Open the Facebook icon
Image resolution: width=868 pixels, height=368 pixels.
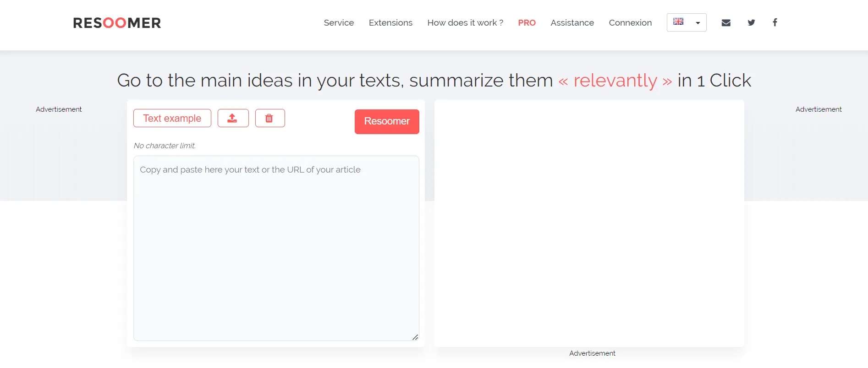pos(775,22)
